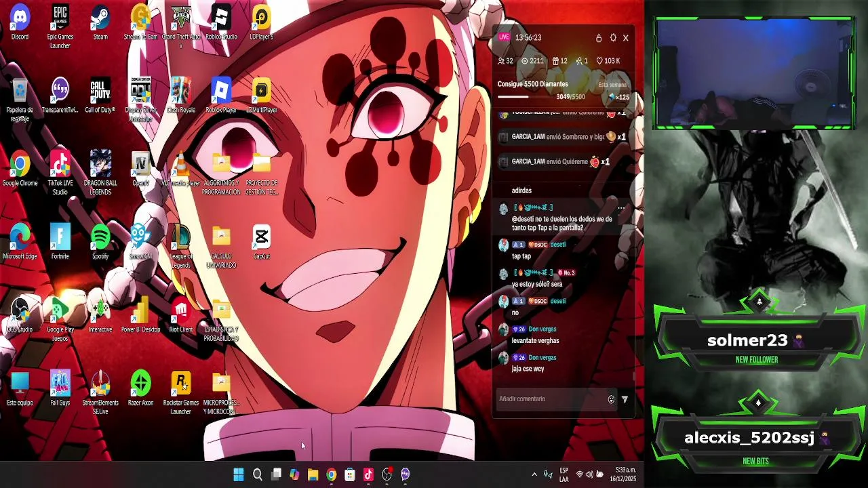Select Google Chrome desktop shortcut
Screen dimensions: 868x488
(x=20, y=169)
